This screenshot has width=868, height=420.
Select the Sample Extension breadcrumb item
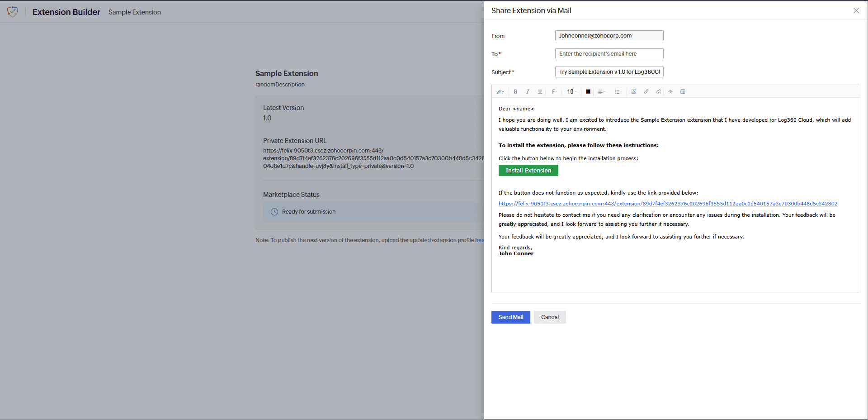134,12
